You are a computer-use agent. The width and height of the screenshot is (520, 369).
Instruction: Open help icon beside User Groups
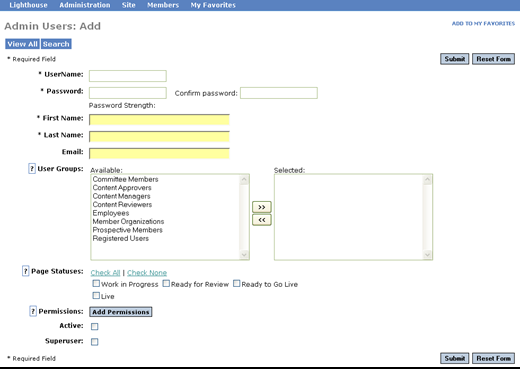click(x=32, y=169)
